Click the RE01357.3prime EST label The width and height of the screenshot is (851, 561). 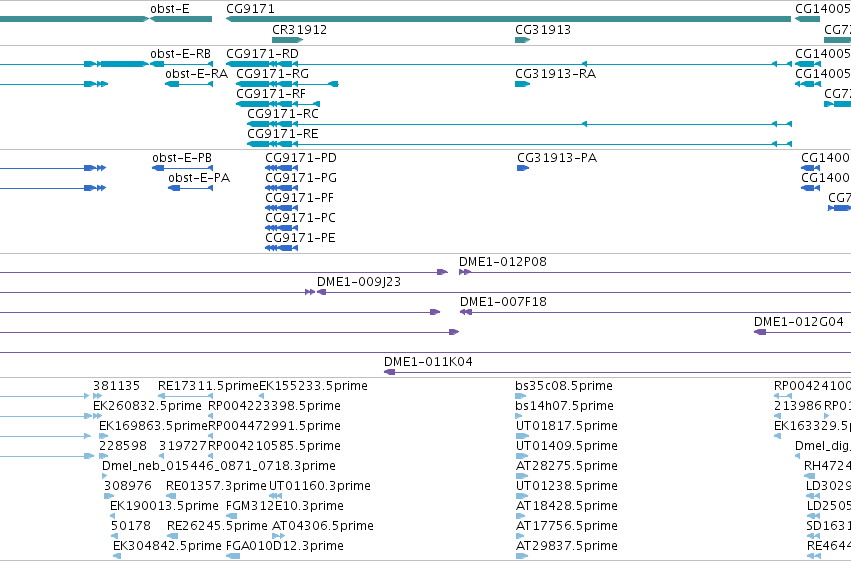coord(217,487)
